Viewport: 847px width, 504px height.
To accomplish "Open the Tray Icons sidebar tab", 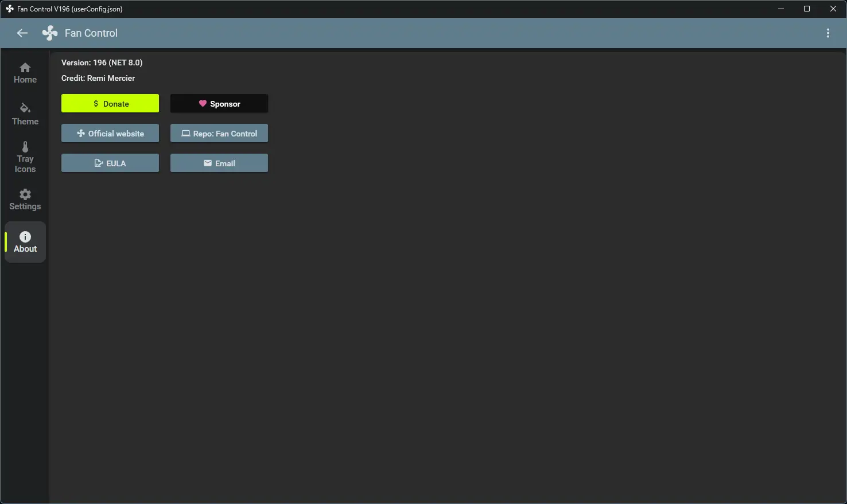I will (x=25, y=157).
